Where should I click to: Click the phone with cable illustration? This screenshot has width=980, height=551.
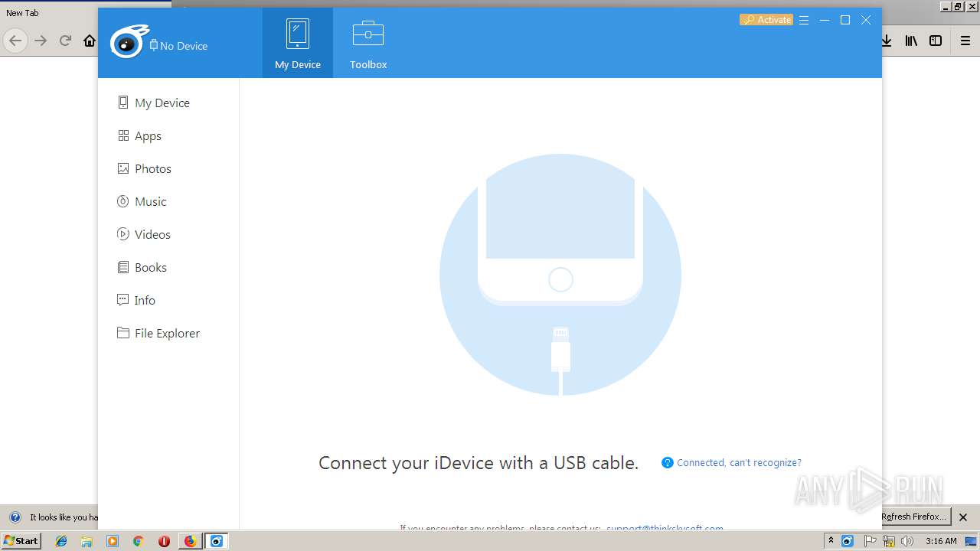tap(560, 275)
